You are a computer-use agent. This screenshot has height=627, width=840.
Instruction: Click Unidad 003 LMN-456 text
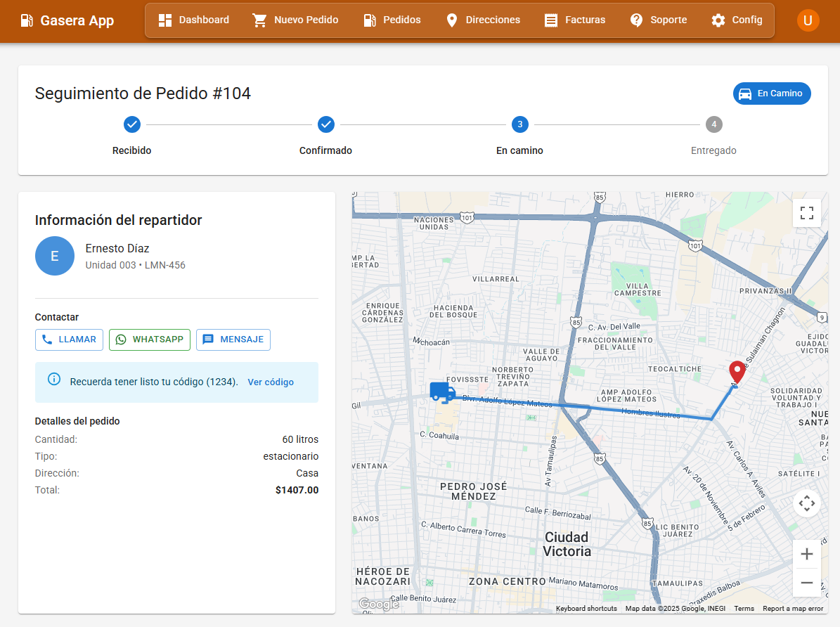(x=135, y=265)
